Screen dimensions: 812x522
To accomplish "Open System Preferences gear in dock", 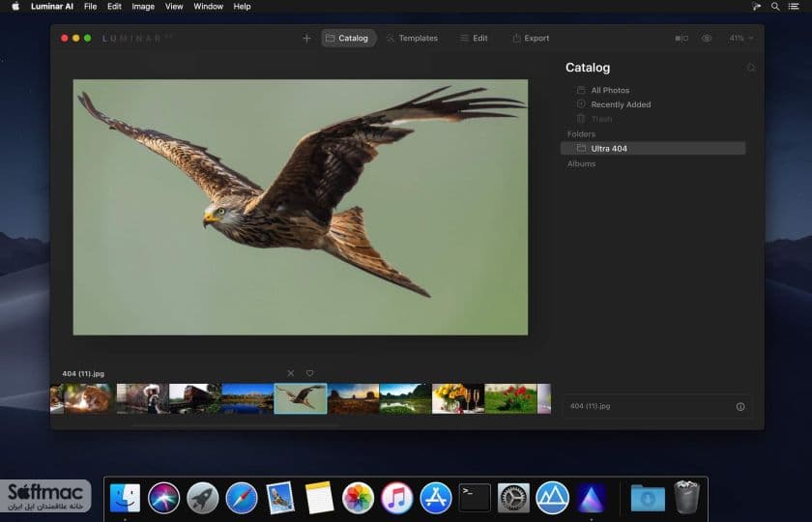I will point(513,498).
